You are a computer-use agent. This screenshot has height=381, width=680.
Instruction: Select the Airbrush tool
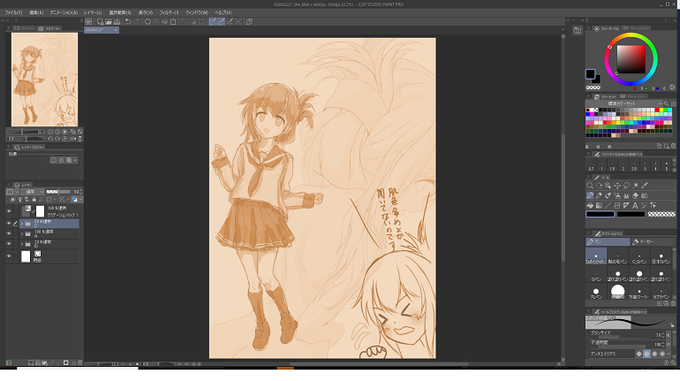click(x=617, y=195)
